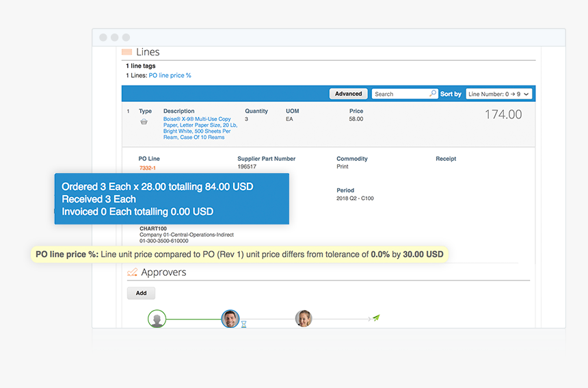Select the grey placeholder approver avatar
Screen dimensions: 588x388
point(157,319)
